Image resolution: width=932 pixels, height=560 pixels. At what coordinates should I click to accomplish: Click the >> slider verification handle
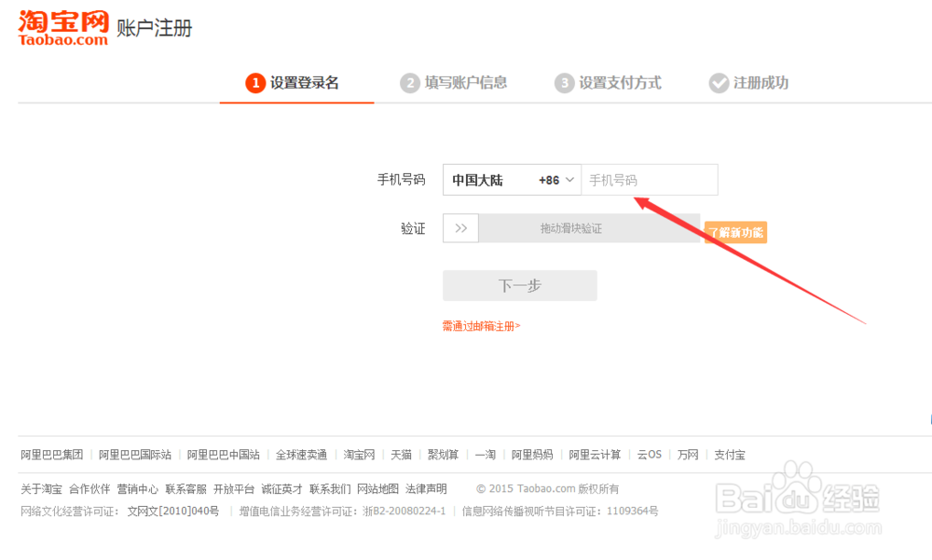460,228
